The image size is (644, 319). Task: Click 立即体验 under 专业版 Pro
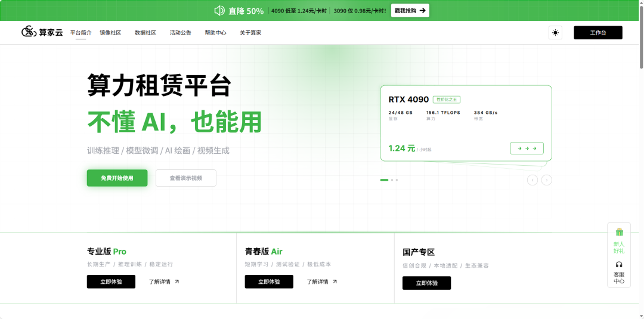pyautogui.click(x=111, y=281)
